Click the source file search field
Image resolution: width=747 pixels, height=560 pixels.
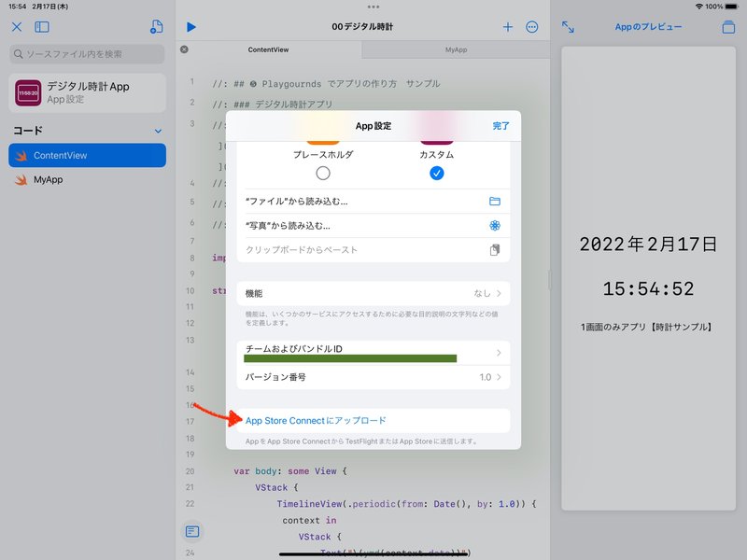pyautogui.click(x=87, y=54)
